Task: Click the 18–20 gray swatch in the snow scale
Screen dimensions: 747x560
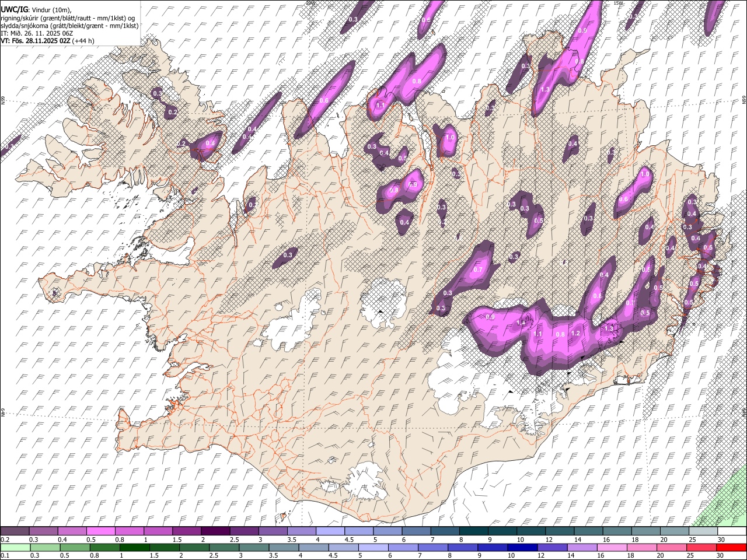Action: click(645, 531)
